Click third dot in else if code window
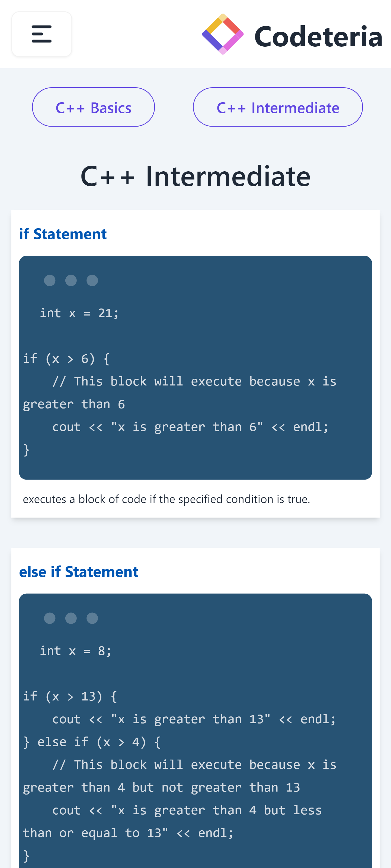The image size is (391, 868). (92, 618)
